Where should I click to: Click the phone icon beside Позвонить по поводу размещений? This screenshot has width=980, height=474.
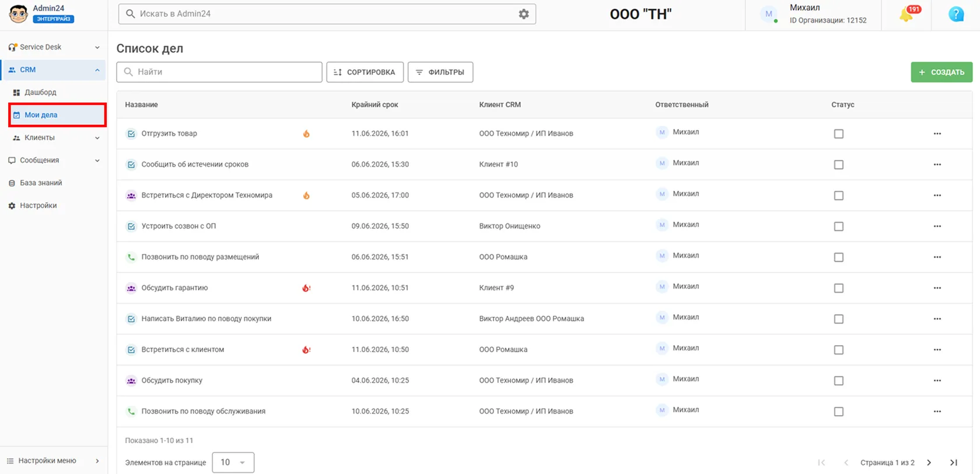pos(131,257)
